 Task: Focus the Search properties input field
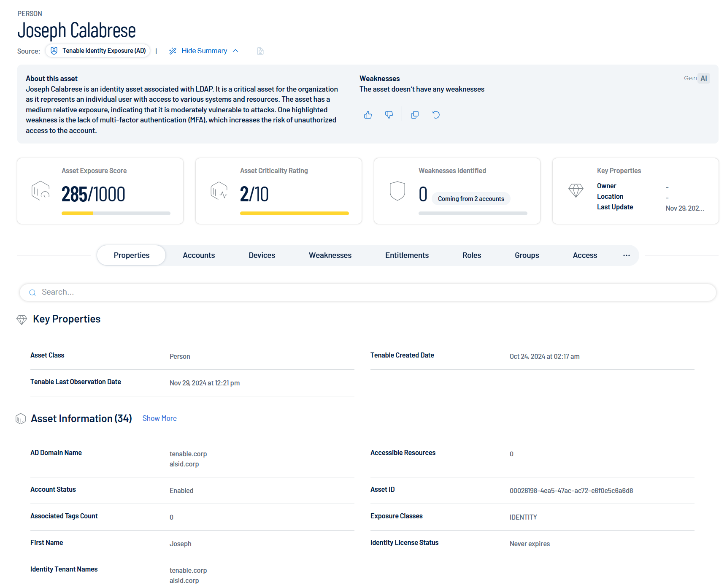368,293
